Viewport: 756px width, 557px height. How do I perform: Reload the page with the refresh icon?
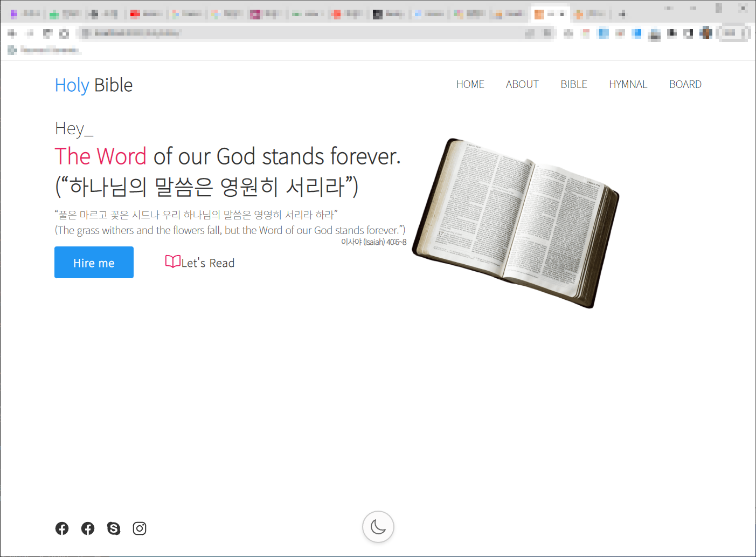pos(47,33)
